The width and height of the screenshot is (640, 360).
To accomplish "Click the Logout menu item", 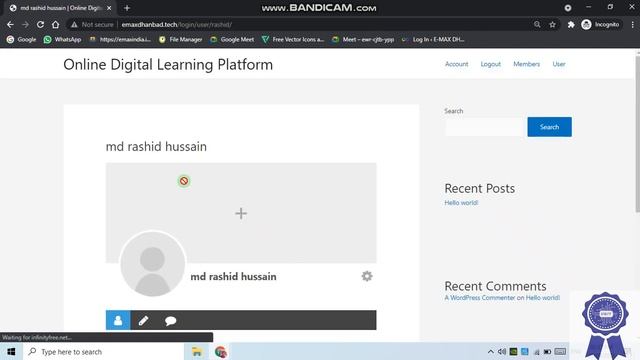I will [x=491, y=64].
